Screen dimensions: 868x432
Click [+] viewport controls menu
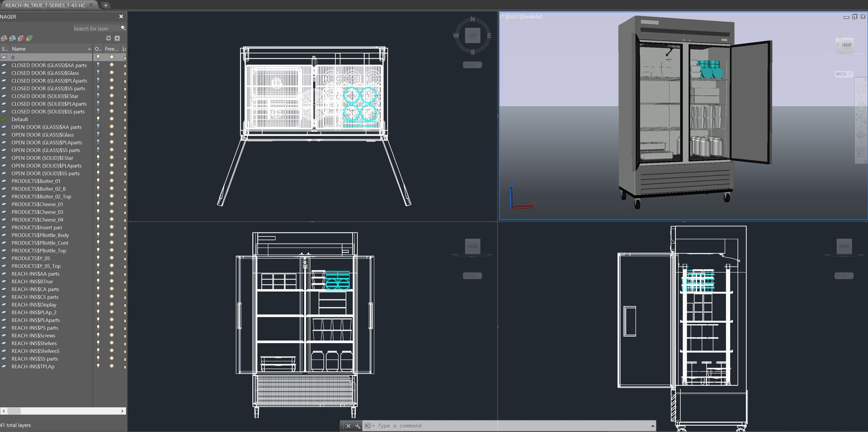pyautogui.click(x=503, y=17)
